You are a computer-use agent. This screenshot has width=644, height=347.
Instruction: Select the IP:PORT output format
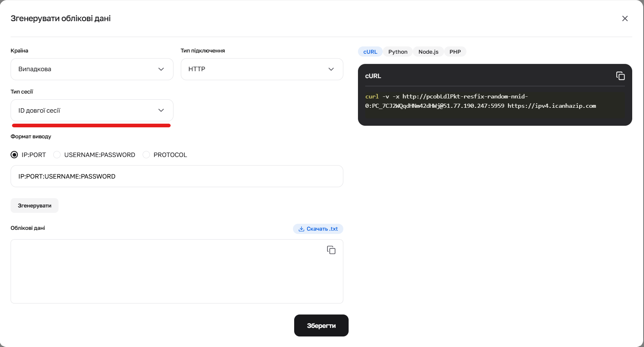click(x=15, y=155)
